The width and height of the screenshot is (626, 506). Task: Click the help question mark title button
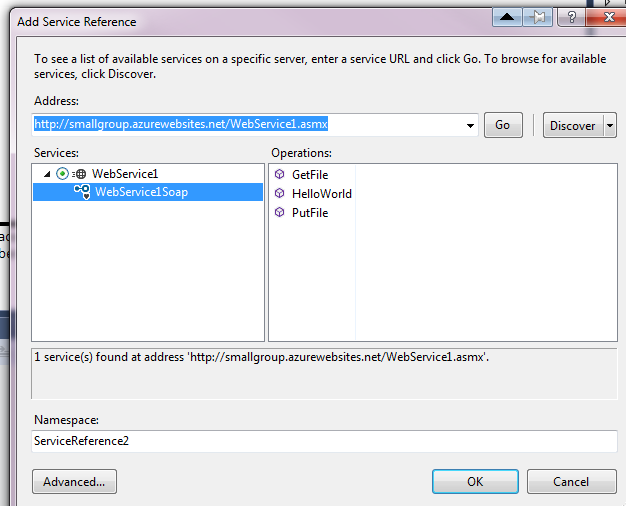point(571,18)
